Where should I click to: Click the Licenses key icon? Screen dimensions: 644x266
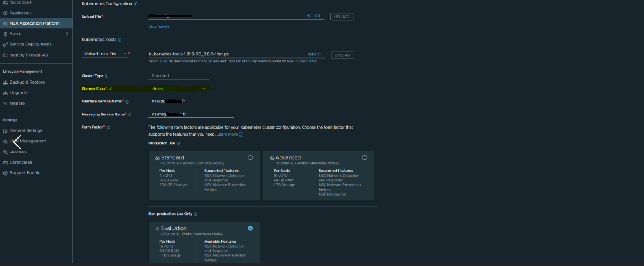[5, 152]
